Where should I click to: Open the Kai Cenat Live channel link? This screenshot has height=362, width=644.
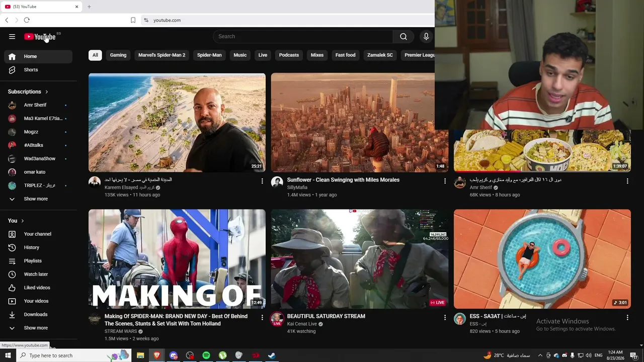(x=302, y=324)
